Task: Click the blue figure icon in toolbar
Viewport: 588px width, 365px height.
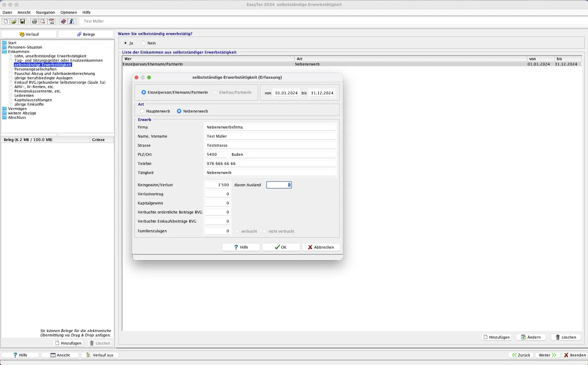Action: pyautogui.click(x=72, y=21)
